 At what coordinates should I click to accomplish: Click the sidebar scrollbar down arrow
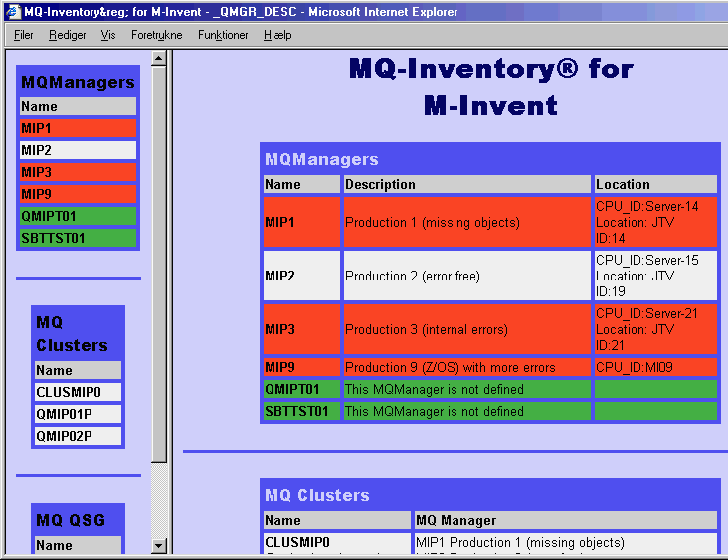click(159, 546)
